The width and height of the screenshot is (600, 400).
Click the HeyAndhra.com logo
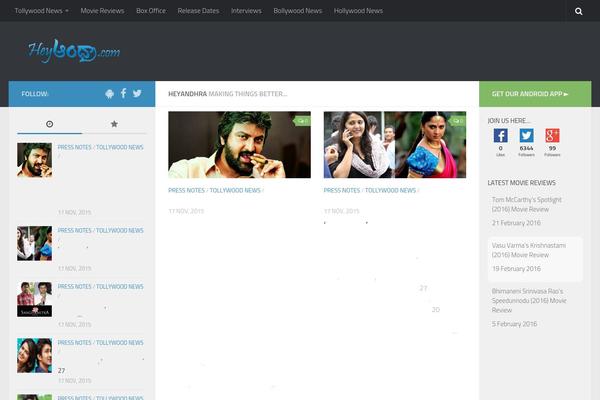pyautogui.click(x=74, y=51)
